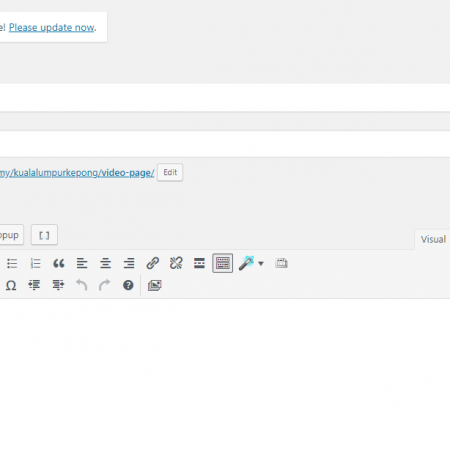Insert Read More tag
The width and height of the screenshot is (450, 450).
199,263
